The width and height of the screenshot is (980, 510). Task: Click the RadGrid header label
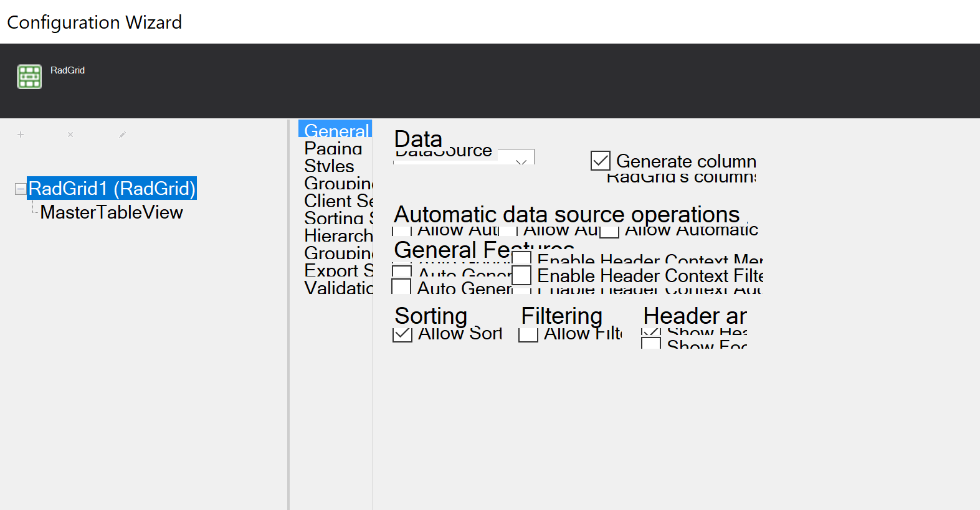(67, 70)
